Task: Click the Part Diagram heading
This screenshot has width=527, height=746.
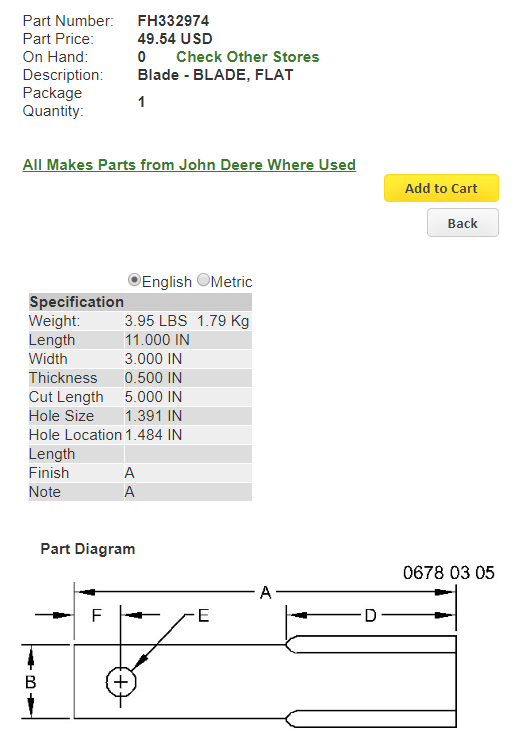Action: click(x=88, y=549)
